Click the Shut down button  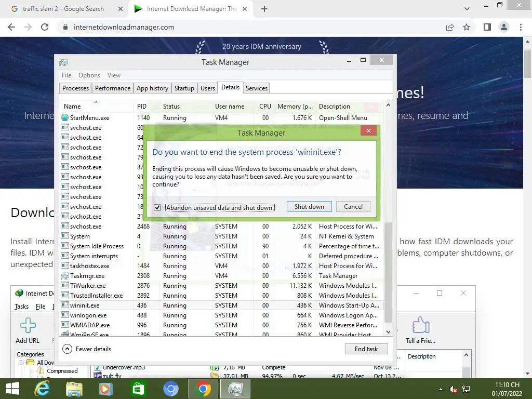(309, 207)
